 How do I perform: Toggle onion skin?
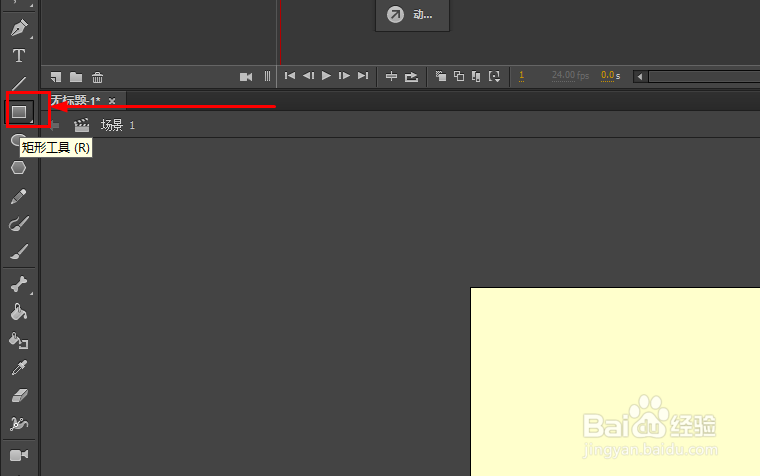[x=441, y=76]
